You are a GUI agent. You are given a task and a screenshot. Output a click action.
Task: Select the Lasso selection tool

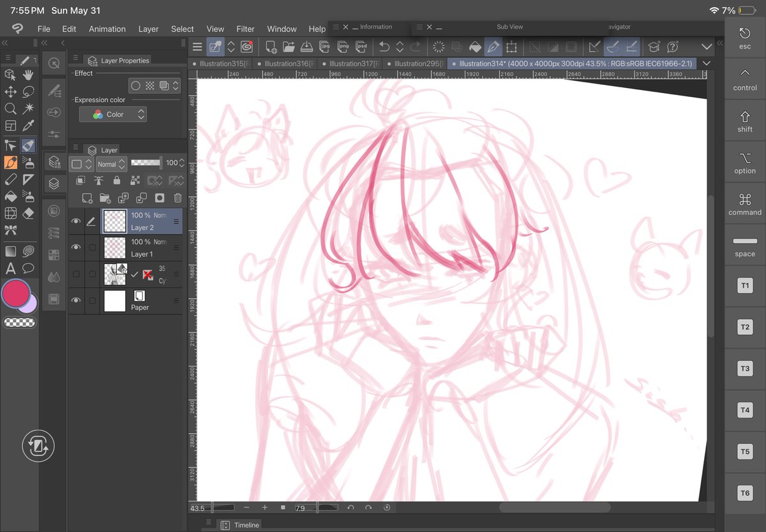(x=28, y=92)
